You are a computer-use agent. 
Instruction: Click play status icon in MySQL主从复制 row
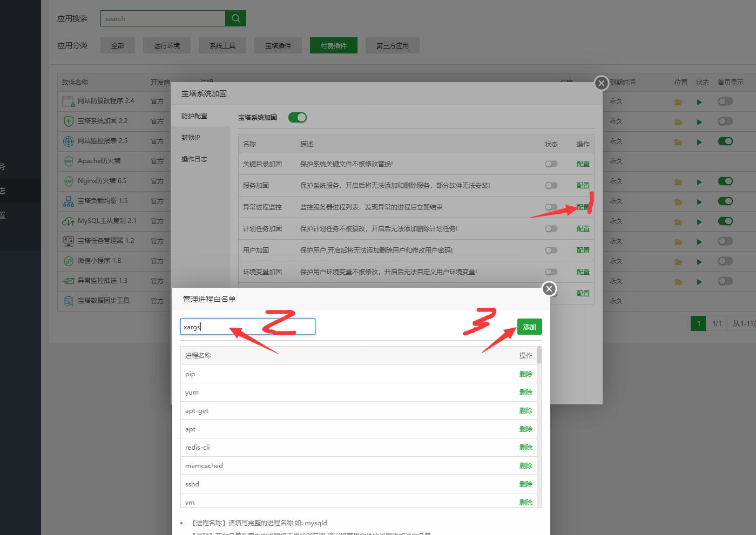pyautogui.click(x=699, y=222)
